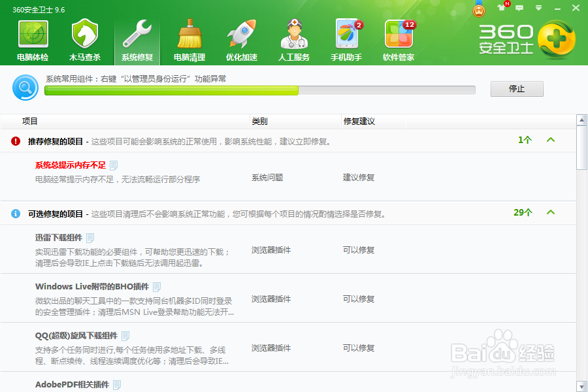
Task: Click the 1个 count for recommended items
Action: [x=525, y=140]
